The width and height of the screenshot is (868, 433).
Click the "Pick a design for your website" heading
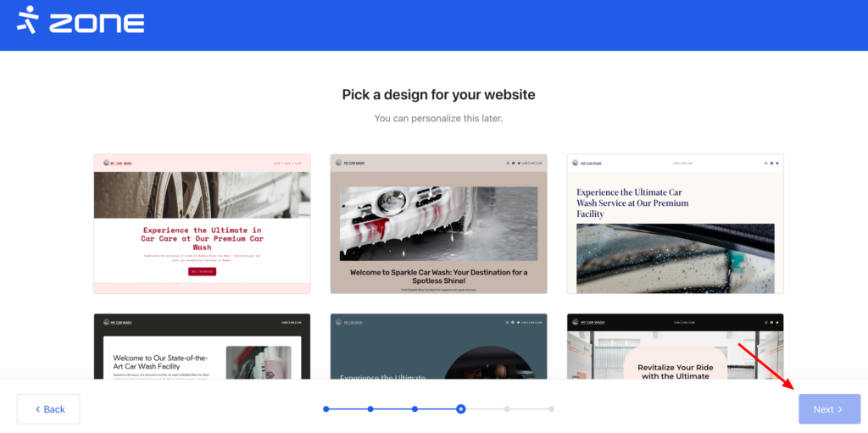438,95
